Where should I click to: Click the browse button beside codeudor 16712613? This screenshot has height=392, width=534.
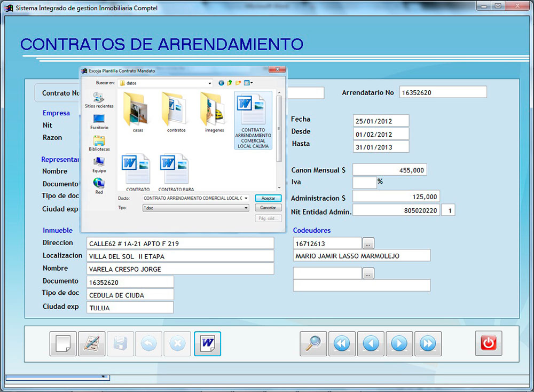[368, 244]
